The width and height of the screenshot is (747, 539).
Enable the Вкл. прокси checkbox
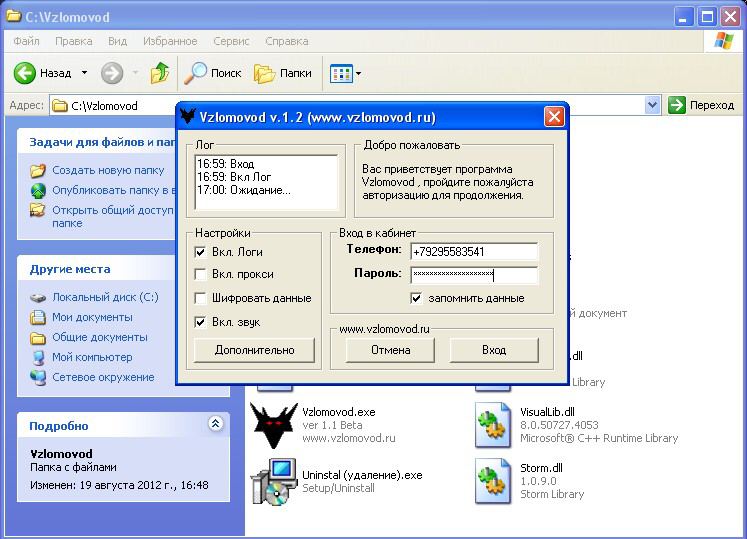click(x=201, y=274)
